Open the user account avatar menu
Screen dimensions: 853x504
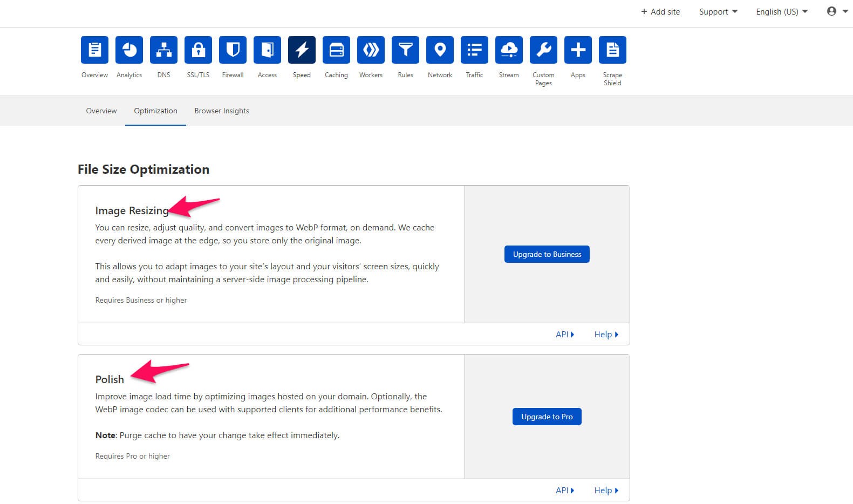837,11
